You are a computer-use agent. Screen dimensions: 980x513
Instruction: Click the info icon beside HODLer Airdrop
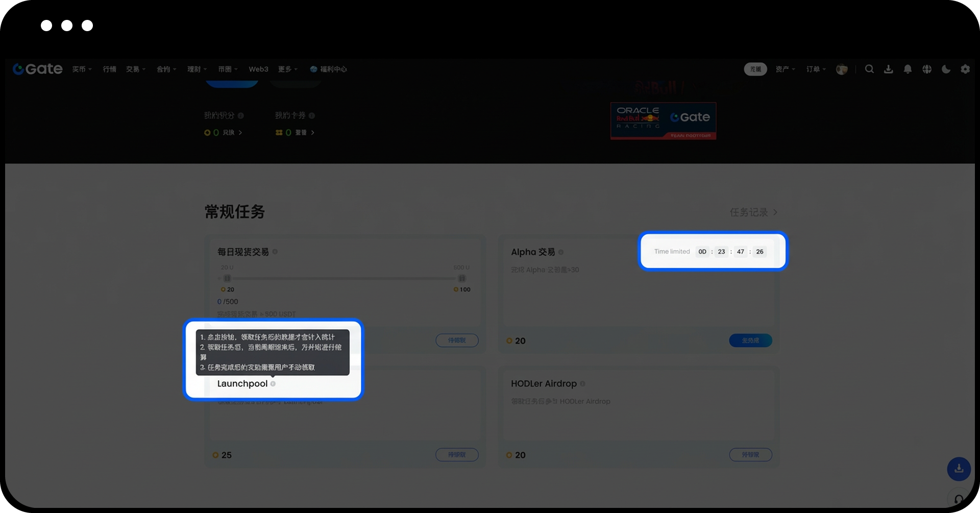click(x=582, y=384)
